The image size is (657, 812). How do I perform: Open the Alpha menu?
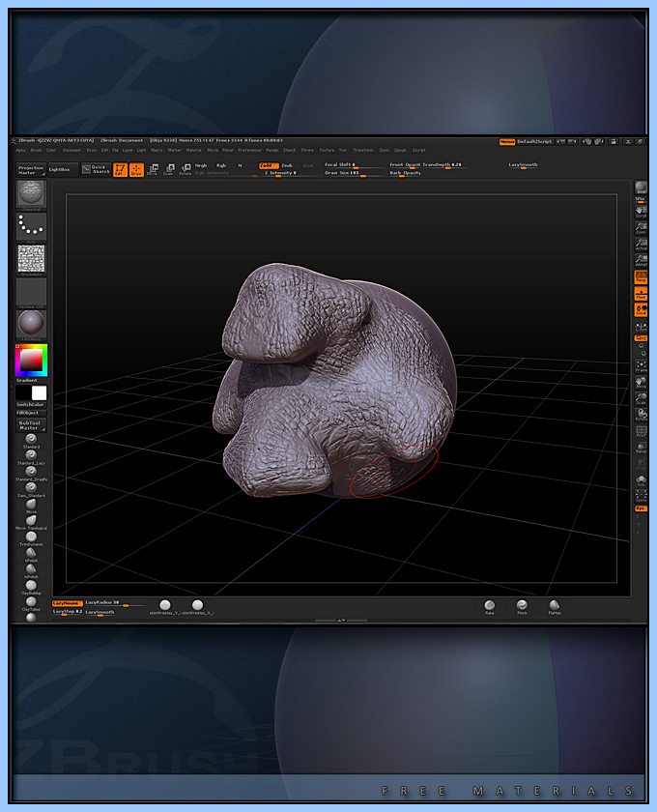pos(20,150)
